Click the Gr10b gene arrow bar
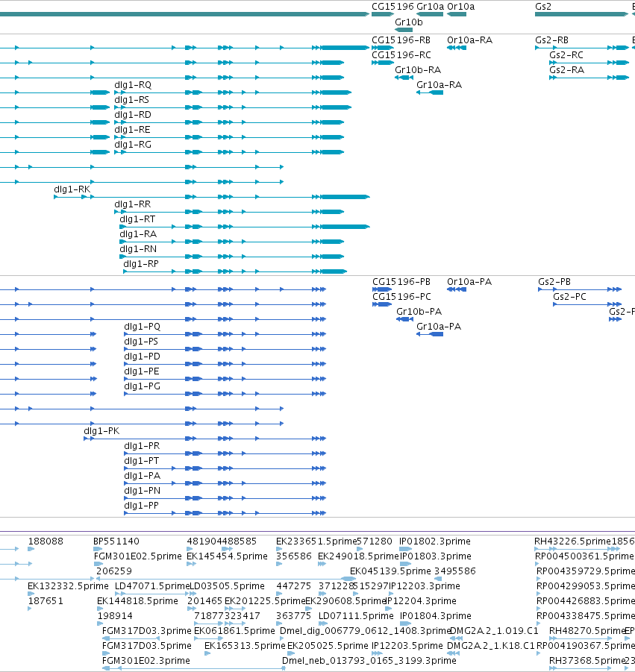 click(404, 30)
